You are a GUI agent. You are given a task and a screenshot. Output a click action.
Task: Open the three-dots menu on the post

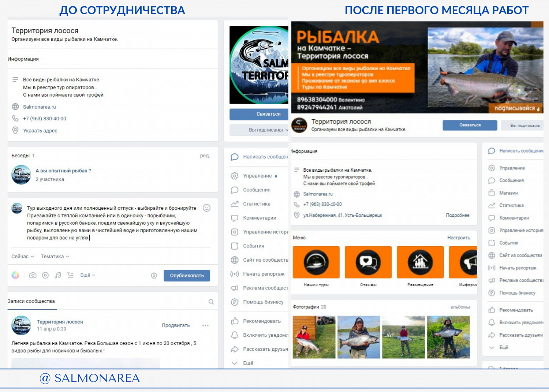point(205,325)
